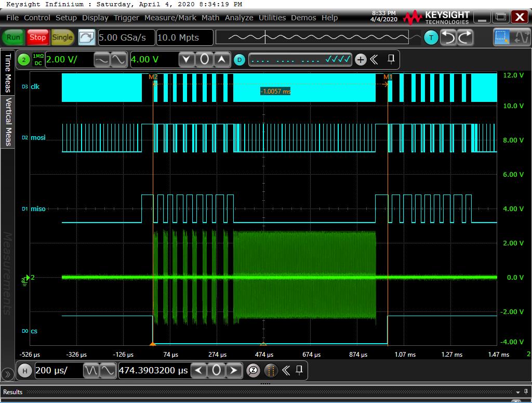
Task: Collapse the channel toolbar with double chevron
Action: point(374,60)
